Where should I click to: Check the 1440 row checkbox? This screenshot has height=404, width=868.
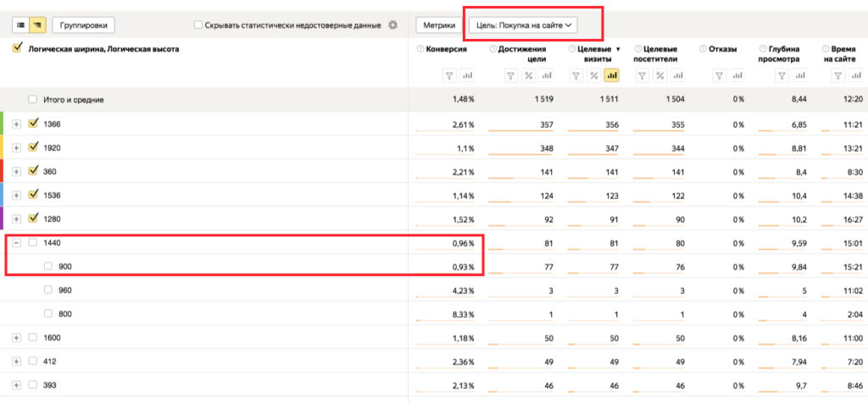point(33,242)
